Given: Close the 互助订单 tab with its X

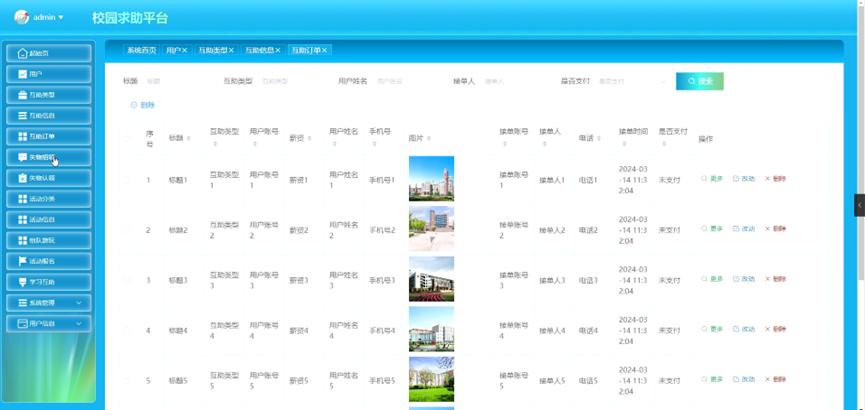Looking at the screenshot, I should click(x=324, y=50).
